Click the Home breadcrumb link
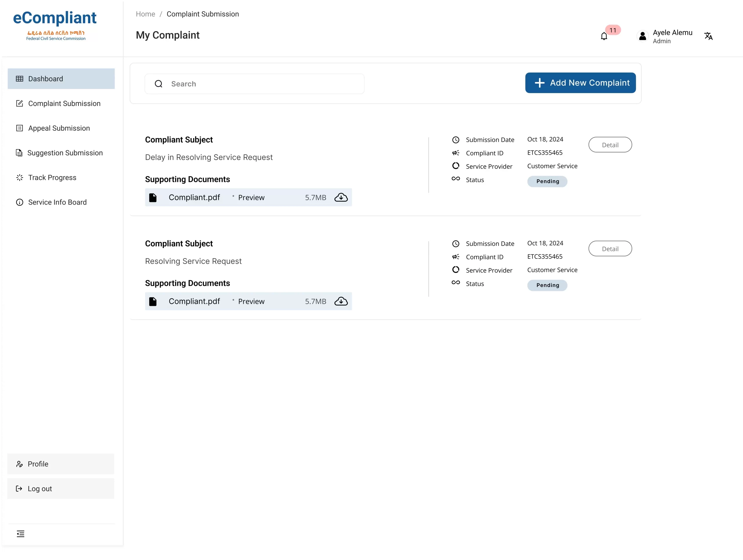743x560 pixels. coord(145,14)
